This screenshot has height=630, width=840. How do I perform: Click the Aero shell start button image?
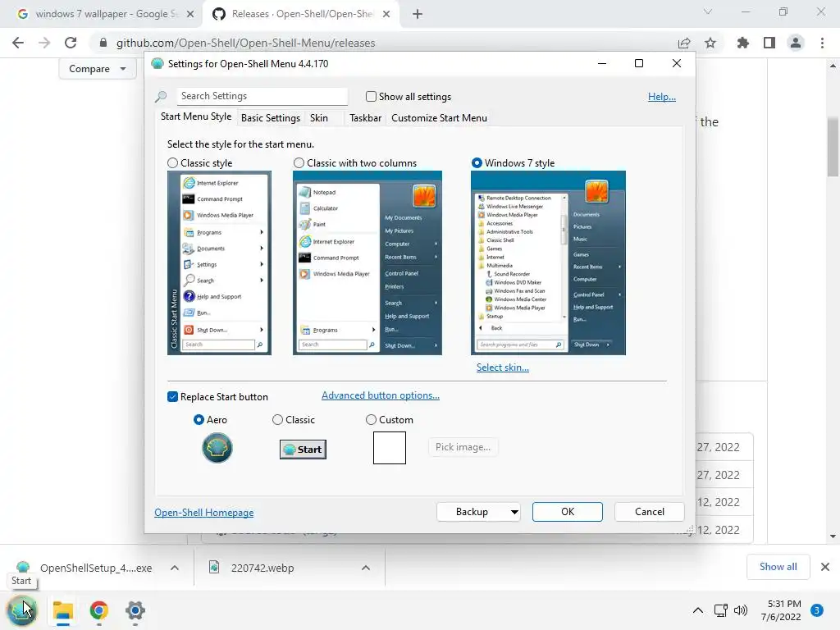click(x=217, y=448)
